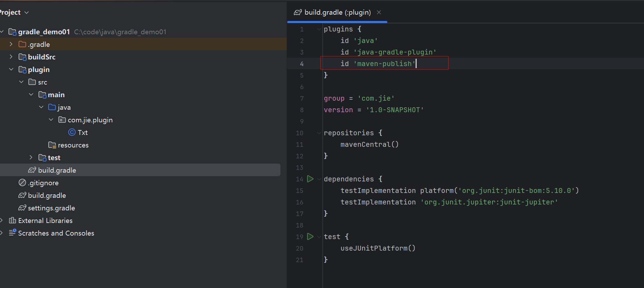Click the resources folder icon
Screen dimensions: 644x288
point(52,145)
